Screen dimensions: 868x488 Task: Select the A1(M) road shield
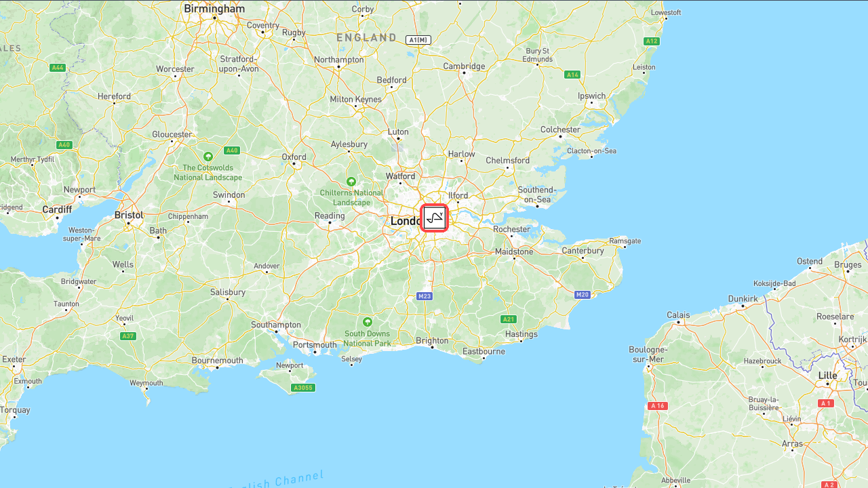(x=418, y=40)
